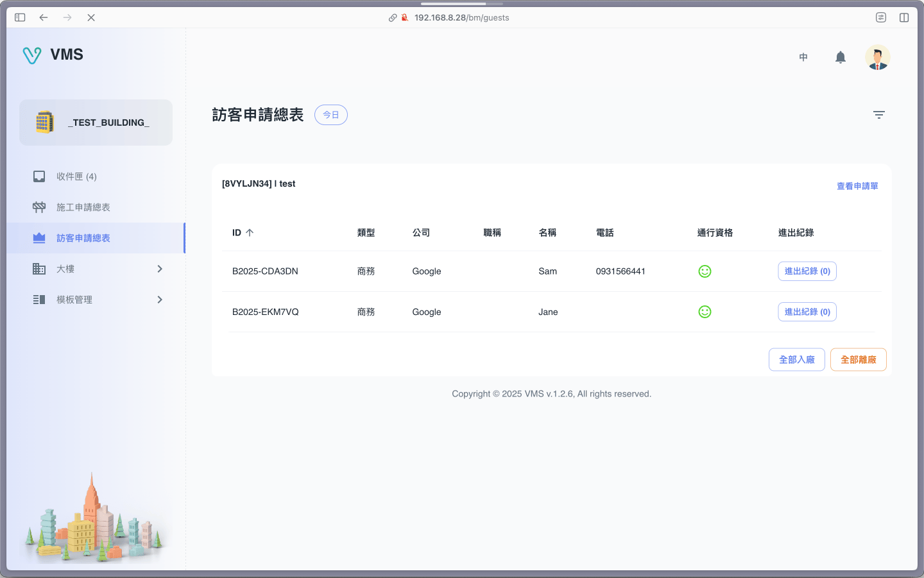
Task: Click the browser back arrow
Action: [x=44, y=17]
